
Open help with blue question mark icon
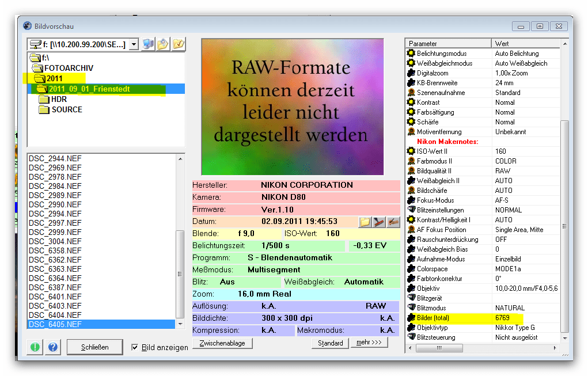[53, 347]
